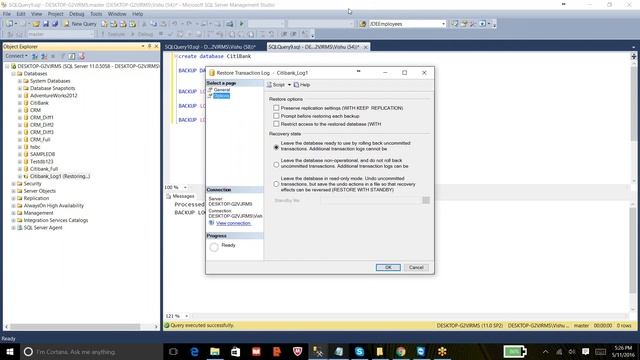This screenshot has width=640, height=360.
Task: Open Chrome from the taskbar
Action: point(400,351)
